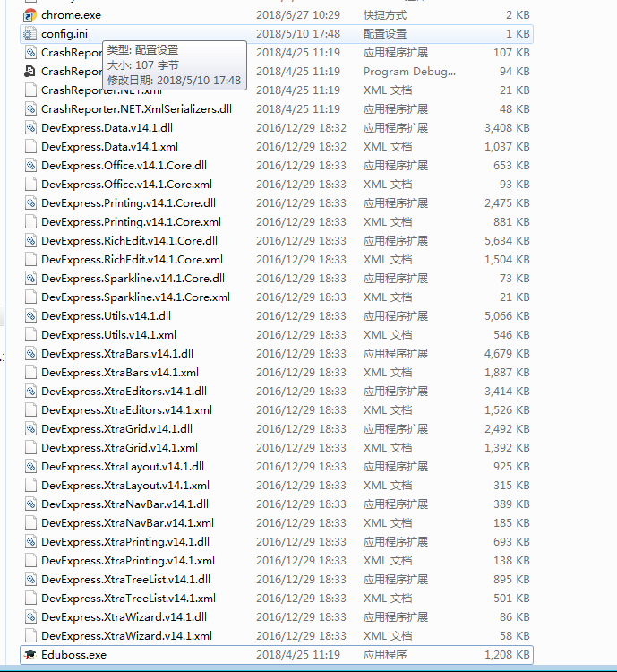Click the CrashReporter.NET.xml blank document icon
The height and width of the screenshot is (672, 617).
30,90
